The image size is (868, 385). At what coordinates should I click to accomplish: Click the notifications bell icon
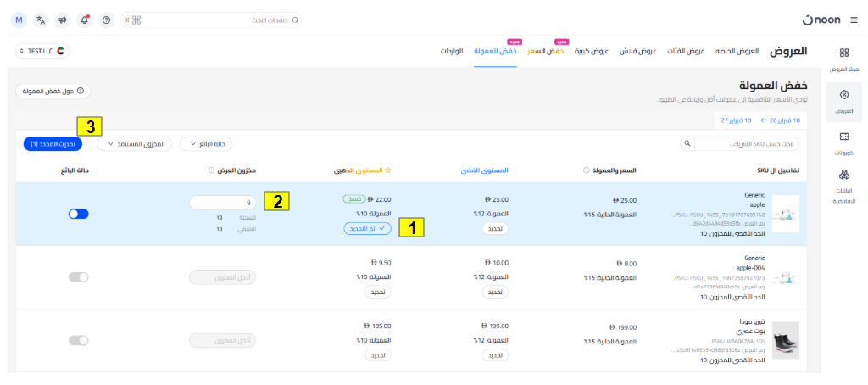point(84,20)
